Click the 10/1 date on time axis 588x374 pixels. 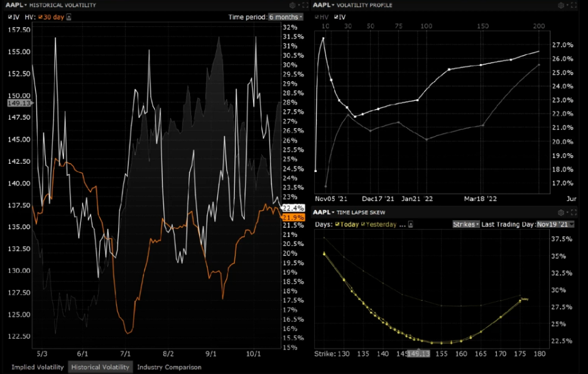point(254,354)
